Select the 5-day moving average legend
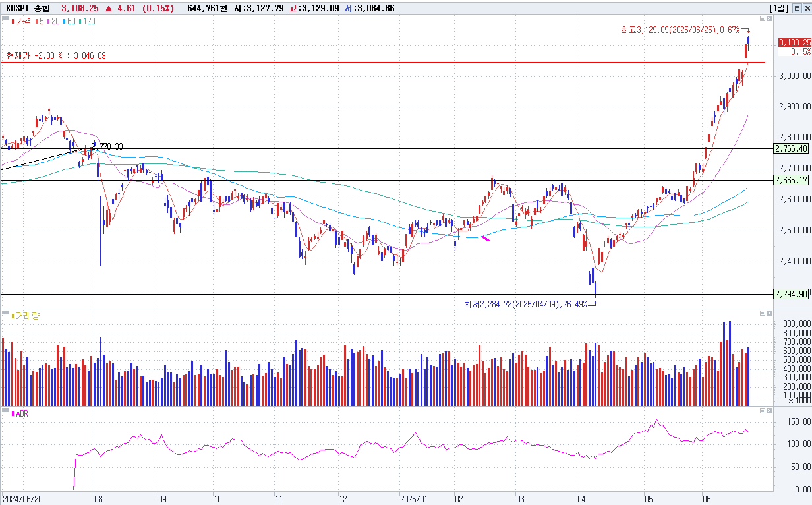The width and height of the screenshot is (812, 505). tap(39, 21)
